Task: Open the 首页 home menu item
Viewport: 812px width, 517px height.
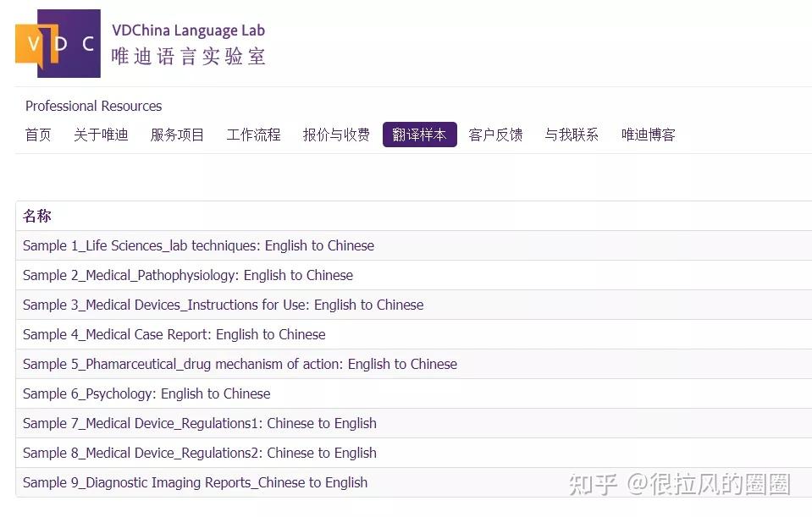Action: point(38,135)
